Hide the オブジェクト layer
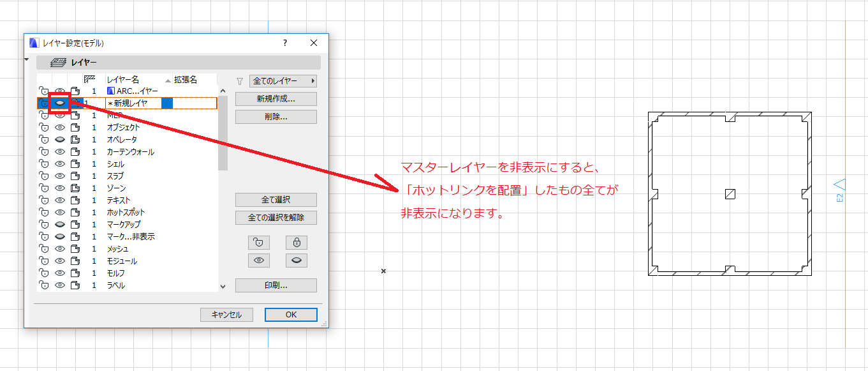The width and height of the screenshot is (868, 371). 60,128
